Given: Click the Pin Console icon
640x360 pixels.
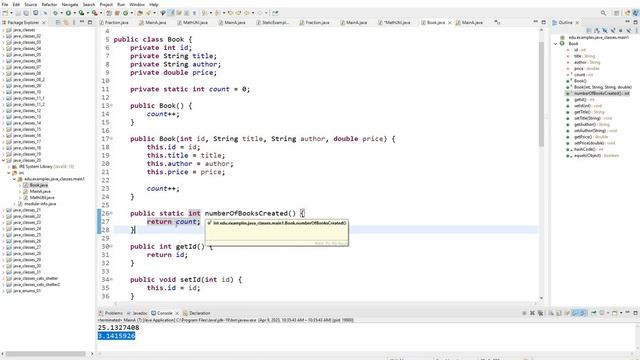Looking at the screenshot, I should (x=594, y=313).
